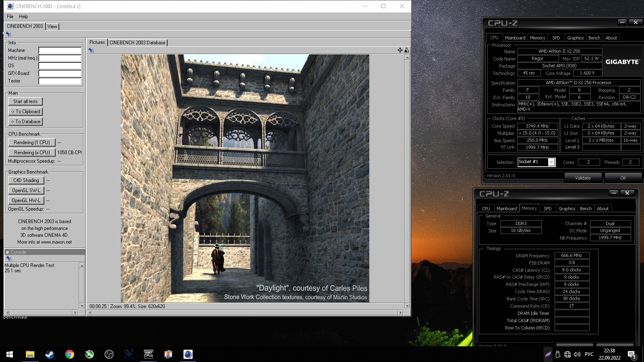Click the Validate button in CPU-Z
644x362 pixels.
tap(583, 178)
